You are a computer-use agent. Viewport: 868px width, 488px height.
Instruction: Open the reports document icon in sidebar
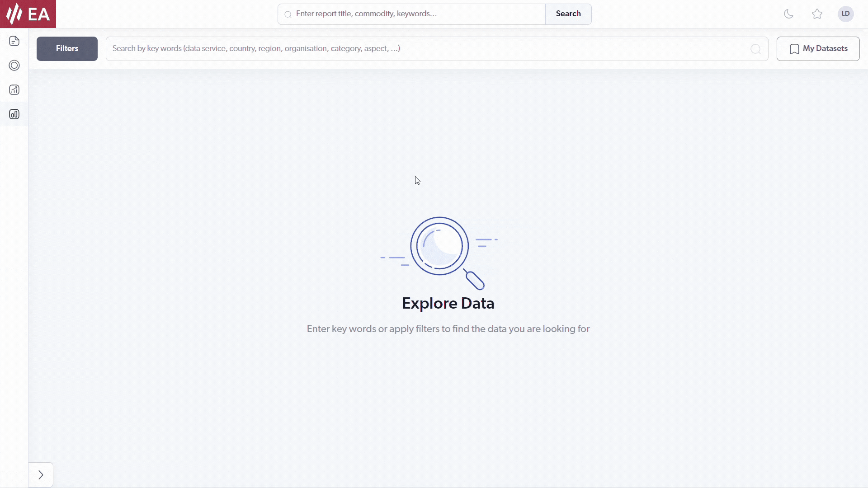point(14,41)
